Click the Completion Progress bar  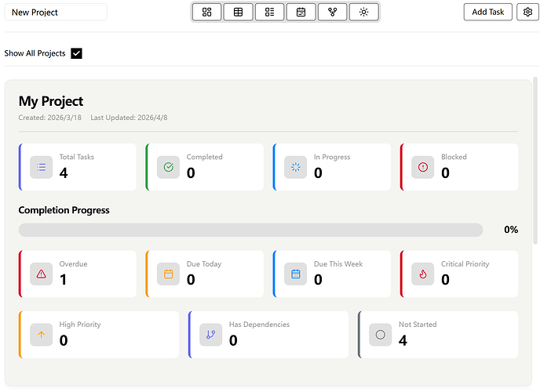pos(250,230)
